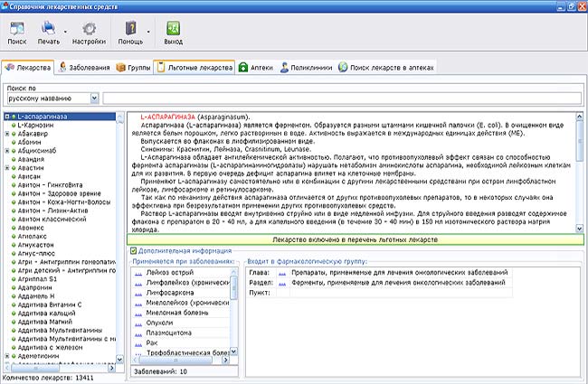The image size is (588, 384).
Task: Click disease list scroll-down arrow
Action: pos(233,351)
